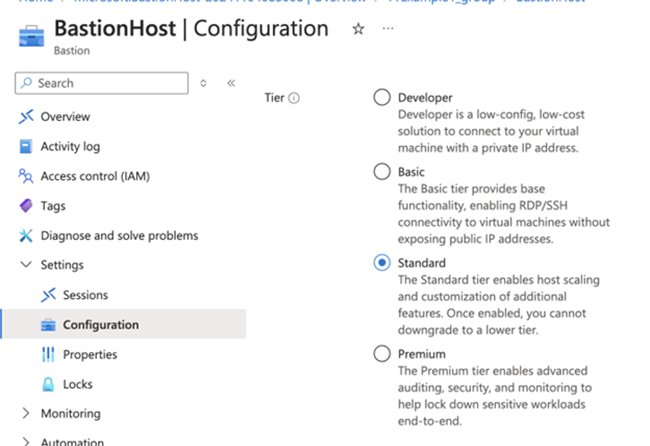
Task: Click the Diagnose and solve problems icon
Action: (26, 236)
